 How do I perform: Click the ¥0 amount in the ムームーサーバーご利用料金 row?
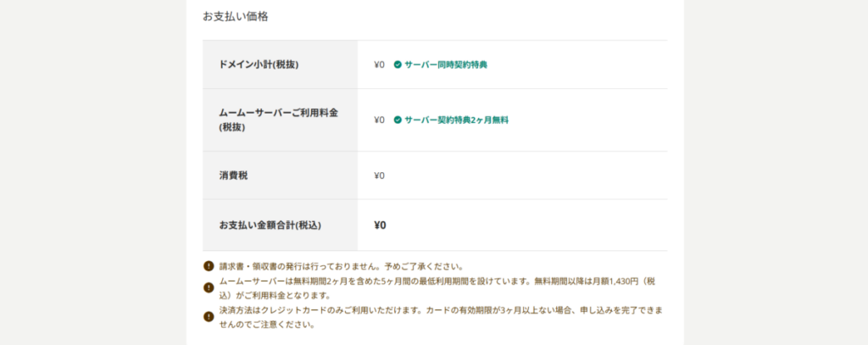point(379,120)
